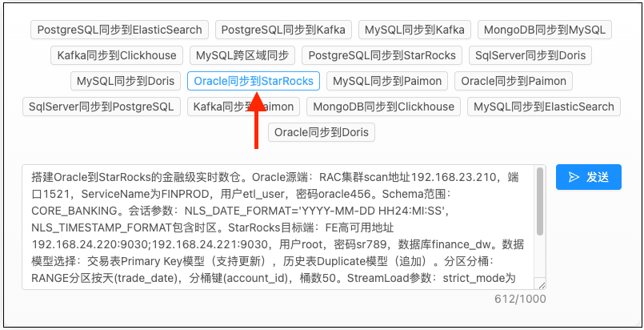Screen dimensions: 644x330
Task: Choose the MySQL跨区域同步 preset
Action: pyautogui.click(x=243, y=55)
